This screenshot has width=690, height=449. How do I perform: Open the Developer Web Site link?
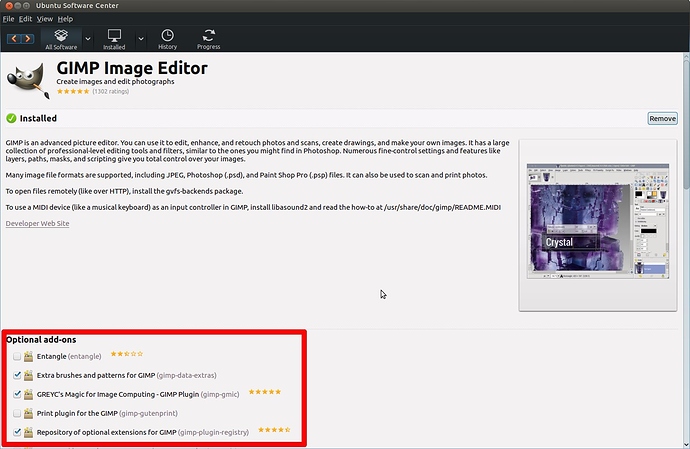(37, 223)
